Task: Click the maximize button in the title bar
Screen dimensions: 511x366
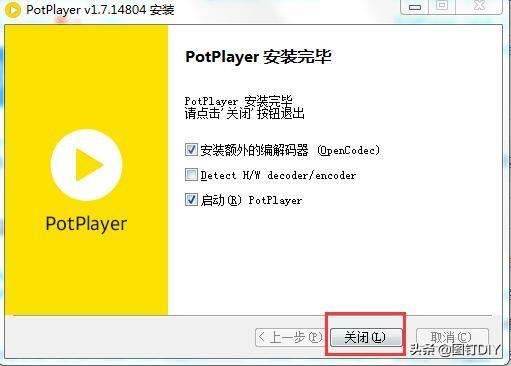Action: (442, 6)
